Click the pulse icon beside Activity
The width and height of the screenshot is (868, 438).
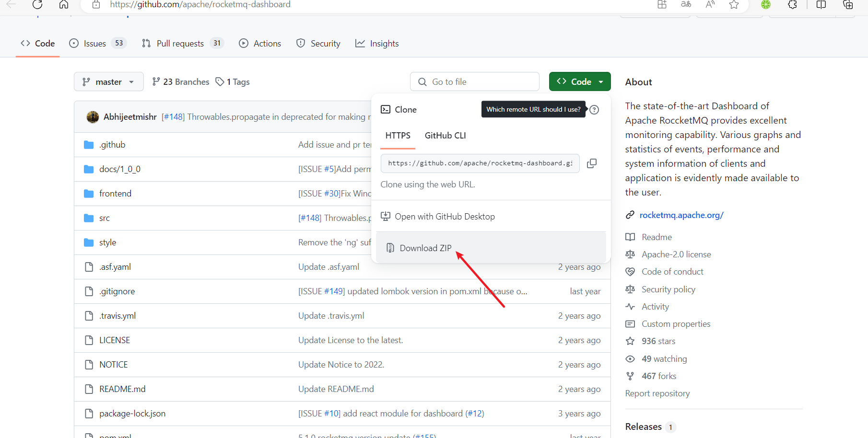(630, 307)
